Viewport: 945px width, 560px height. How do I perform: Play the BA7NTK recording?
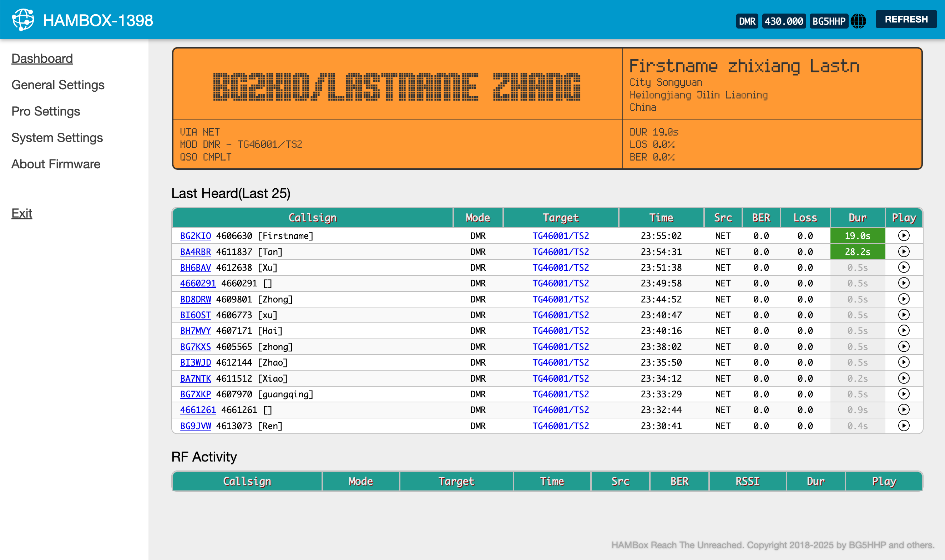pos(904,378)
